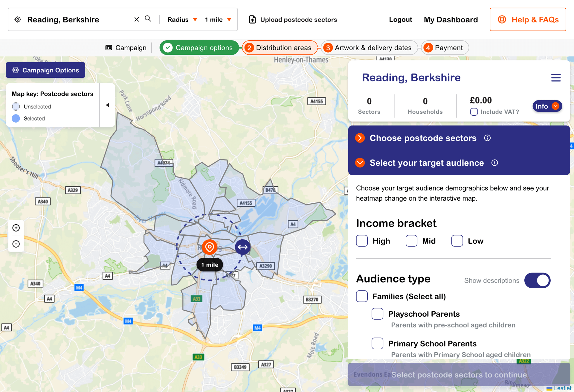Zoom out using the map minus control
574x392 pixels.
(x=16, y=244)
